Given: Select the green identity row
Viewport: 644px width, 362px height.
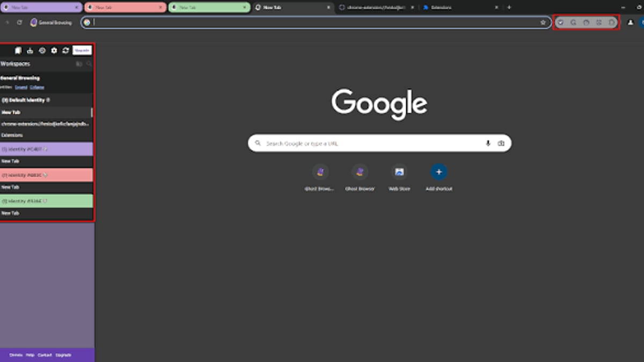Looking at the screenshot, I should [46, 201].
